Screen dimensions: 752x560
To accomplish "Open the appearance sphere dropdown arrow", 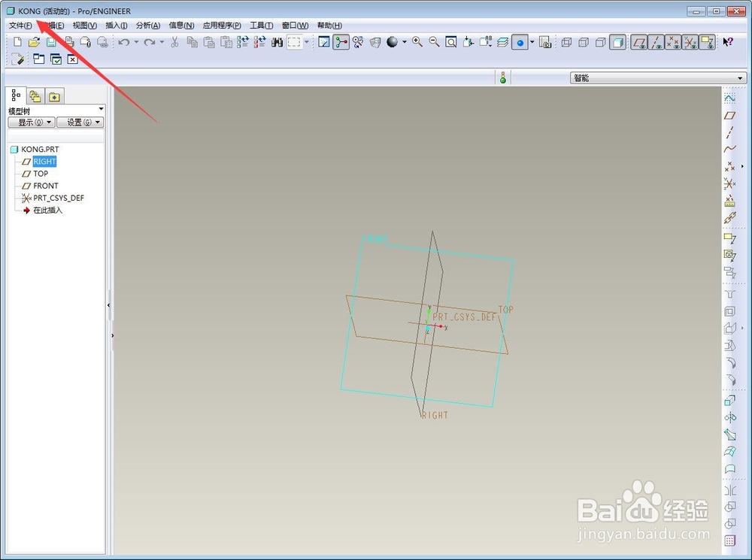I will 405,42.
